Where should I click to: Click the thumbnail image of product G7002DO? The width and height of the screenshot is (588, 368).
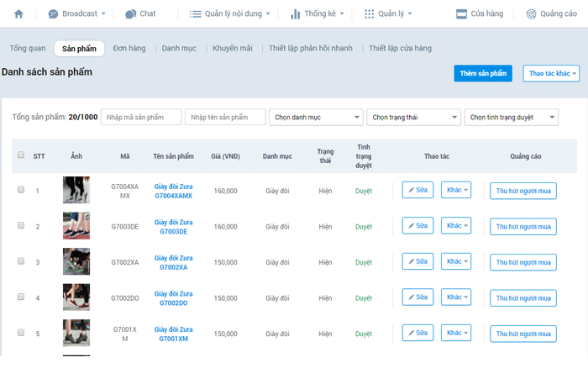pos(76,297)
